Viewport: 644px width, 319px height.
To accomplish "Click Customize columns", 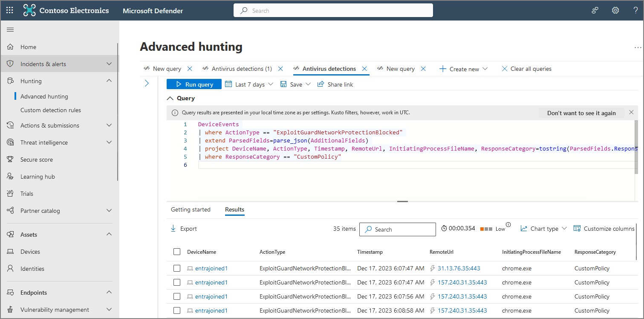I will [x=604, y=229].
